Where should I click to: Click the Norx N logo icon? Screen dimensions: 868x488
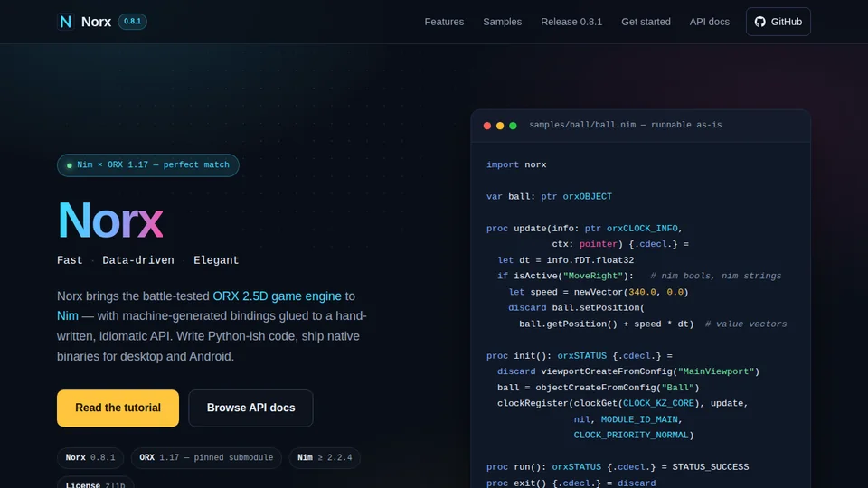65,22
